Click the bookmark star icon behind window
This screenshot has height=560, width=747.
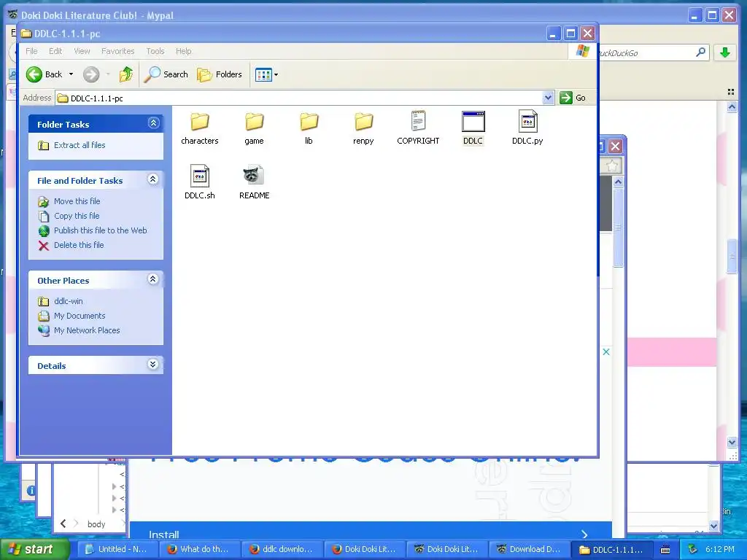[612, 166]
